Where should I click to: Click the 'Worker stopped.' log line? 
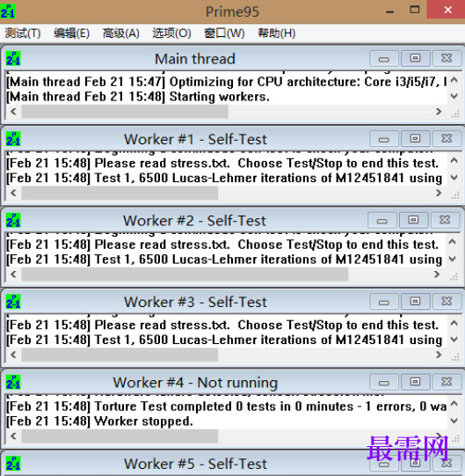click(x=100, y=421)
